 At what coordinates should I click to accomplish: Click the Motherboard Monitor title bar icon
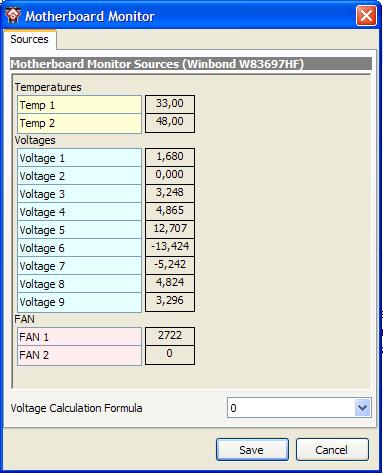tap(13, 15)
